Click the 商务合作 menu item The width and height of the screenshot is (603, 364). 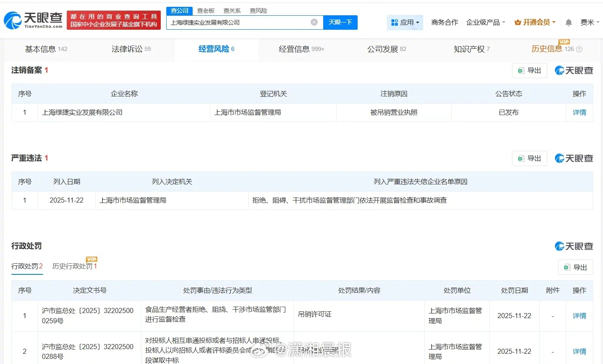click(x=444, y=22)
